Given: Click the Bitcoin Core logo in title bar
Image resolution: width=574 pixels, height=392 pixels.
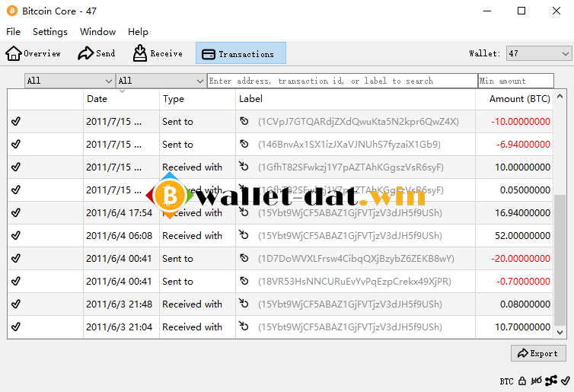Looking at the screenshot, I should coord(12,11).
